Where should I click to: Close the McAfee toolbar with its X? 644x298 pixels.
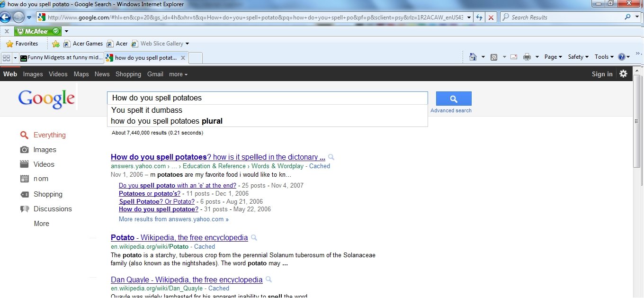point(7,31)
